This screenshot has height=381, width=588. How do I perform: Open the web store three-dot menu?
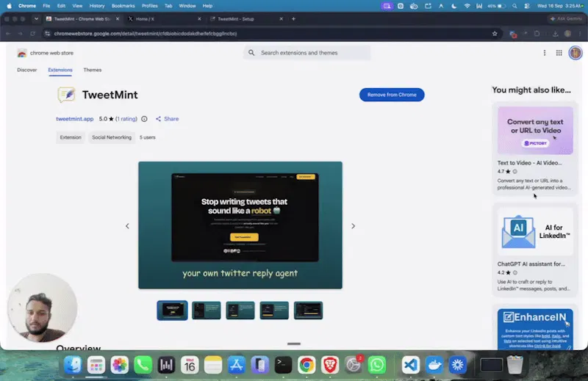coord(545,53)
